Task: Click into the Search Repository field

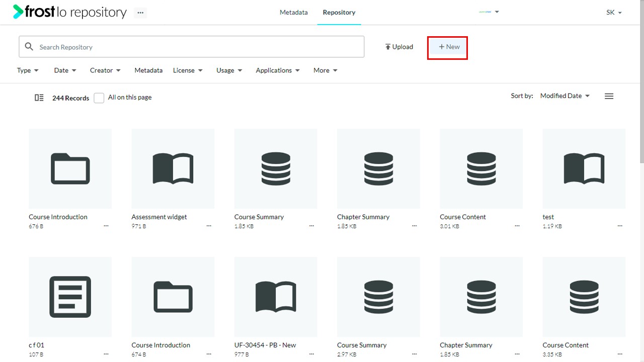Action: point(192,47)
